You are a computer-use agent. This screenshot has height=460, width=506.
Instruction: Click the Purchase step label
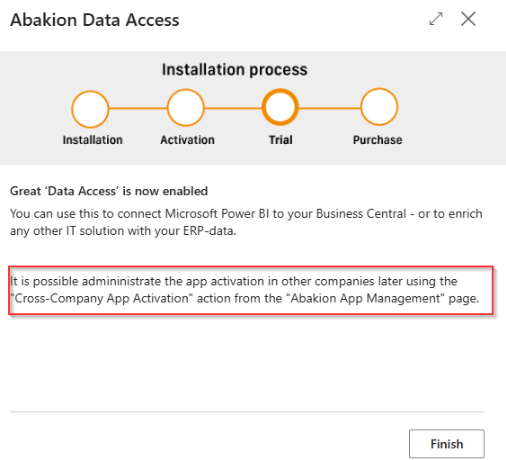point(378,140)
